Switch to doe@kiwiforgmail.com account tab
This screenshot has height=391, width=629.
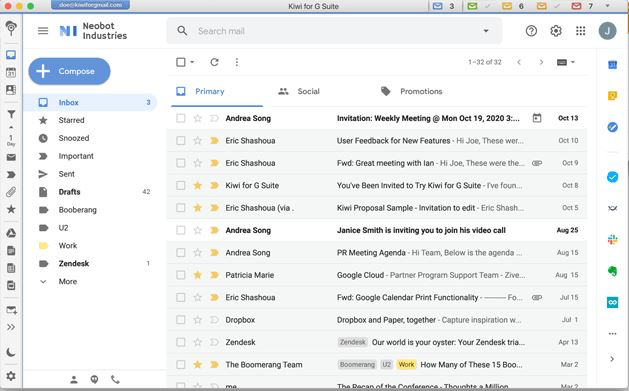pos(91,5)
